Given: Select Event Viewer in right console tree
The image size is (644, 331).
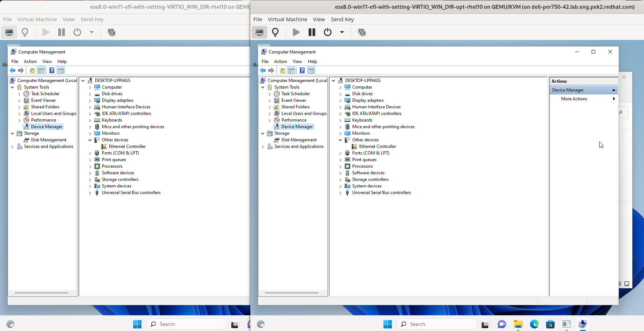Looking at the screenshot, I should 294,100.
